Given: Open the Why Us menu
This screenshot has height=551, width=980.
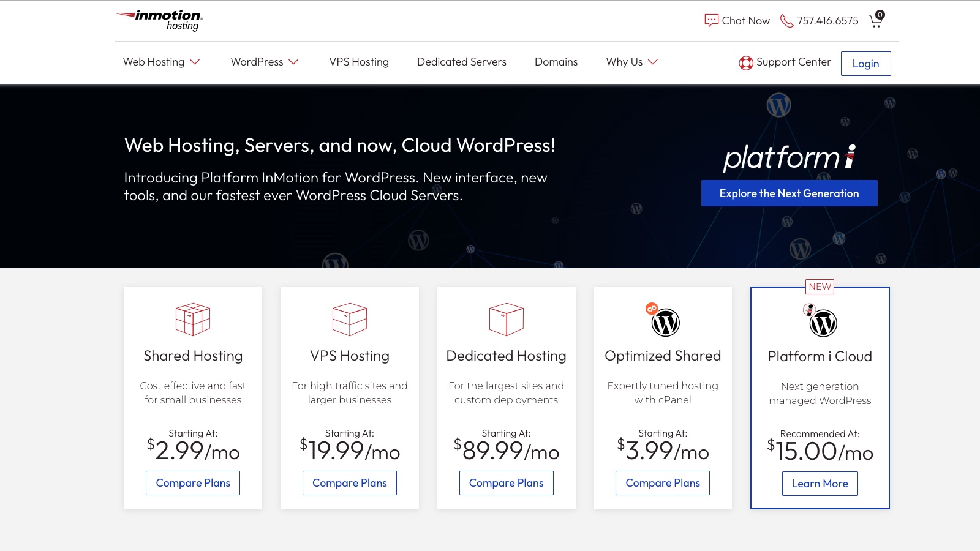Looking at the screenshot, I should tap(624, 62).
